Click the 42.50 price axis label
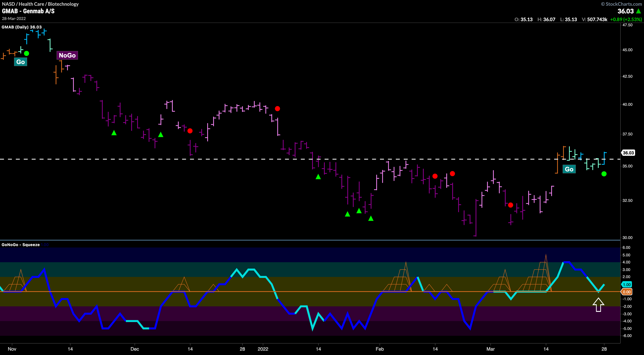The width and height of the screenshot is (644, 355). (628, 76)
